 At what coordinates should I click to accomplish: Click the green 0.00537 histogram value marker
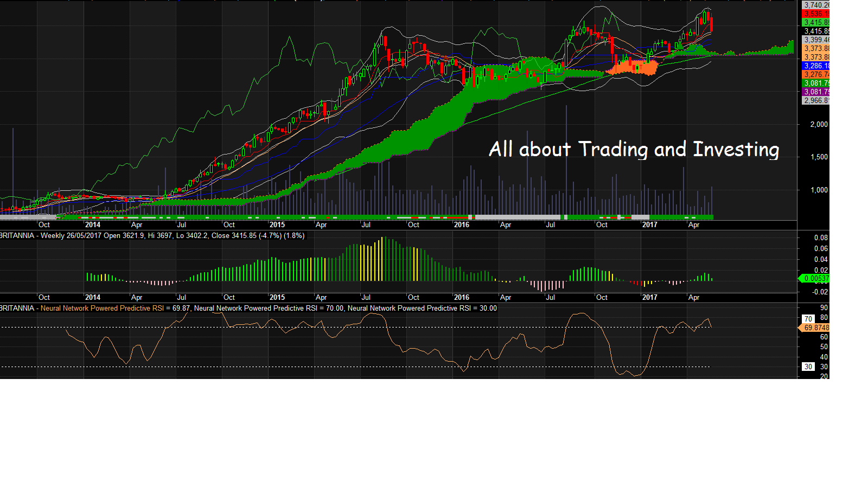[x=814, y=279]
